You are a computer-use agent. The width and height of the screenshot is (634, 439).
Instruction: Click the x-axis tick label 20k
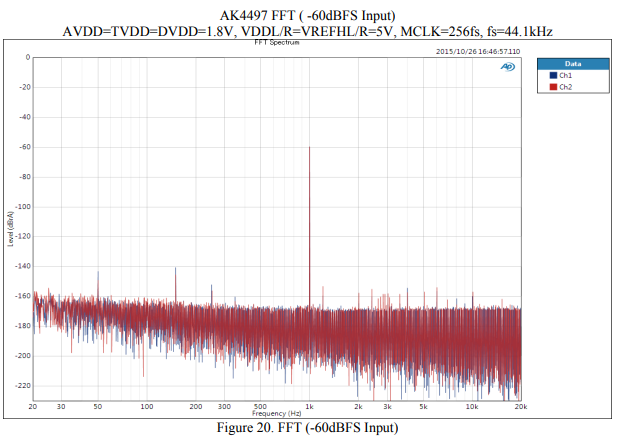pyautogui.click(x=521, y=407)
